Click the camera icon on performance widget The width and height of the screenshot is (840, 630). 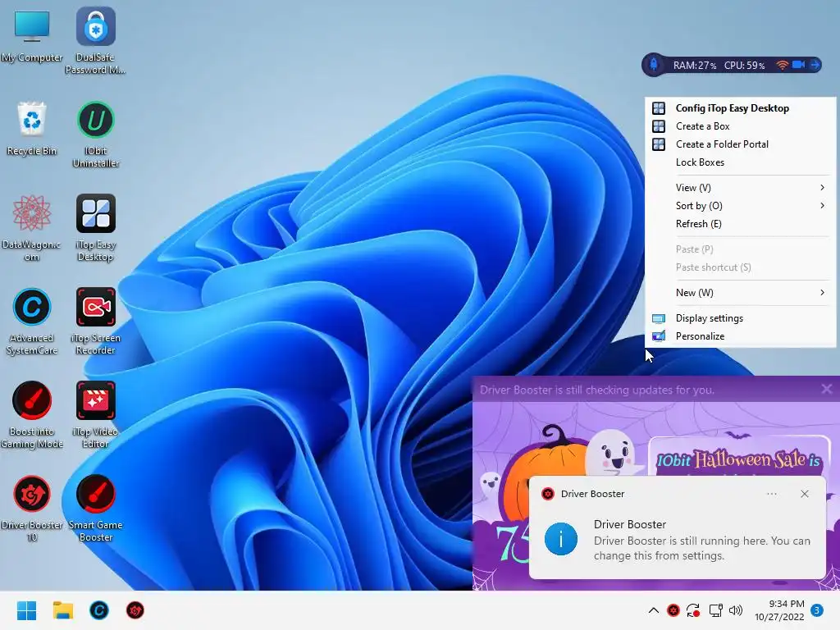click(x=798, y=65)
